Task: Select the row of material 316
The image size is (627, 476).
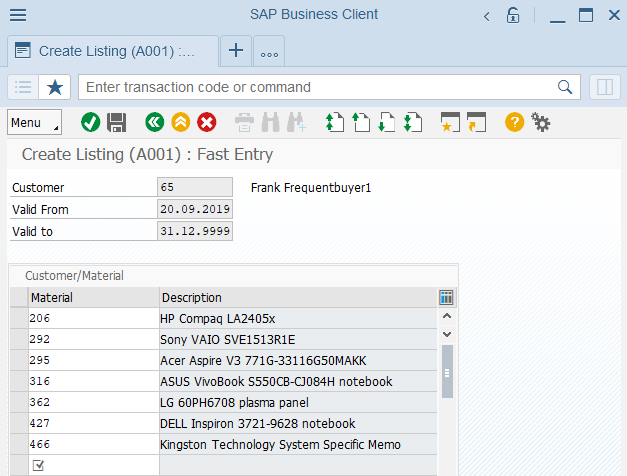Action: tap(19, 382)
